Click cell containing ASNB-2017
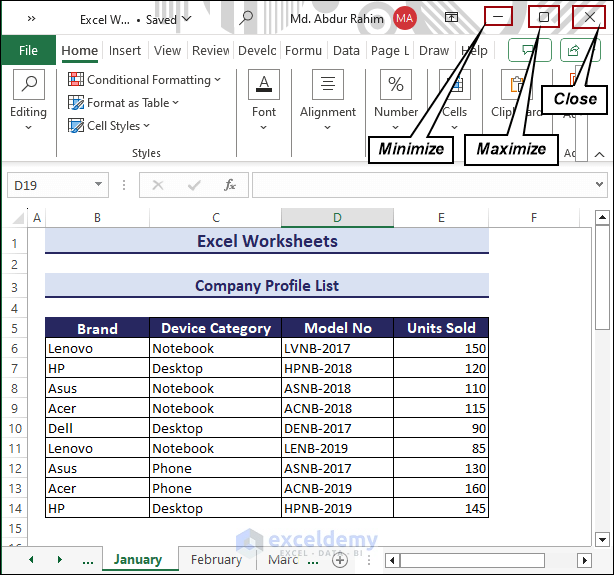This screenshot has height=575, width=614. [x=338, y=468]
